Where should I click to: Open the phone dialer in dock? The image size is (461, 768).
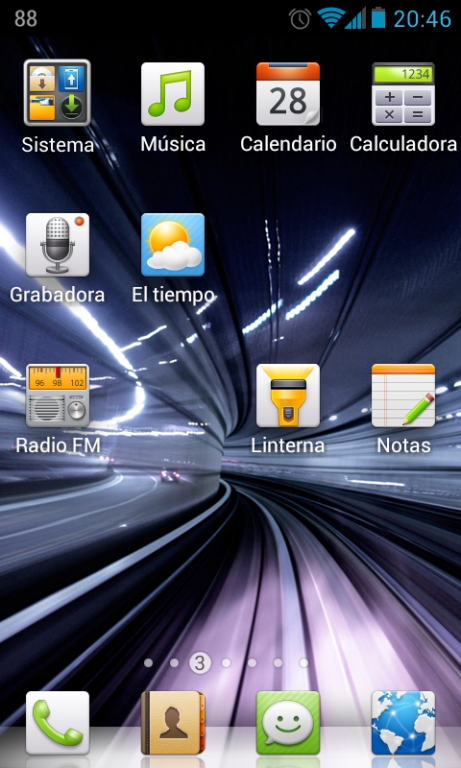[57, 722]
